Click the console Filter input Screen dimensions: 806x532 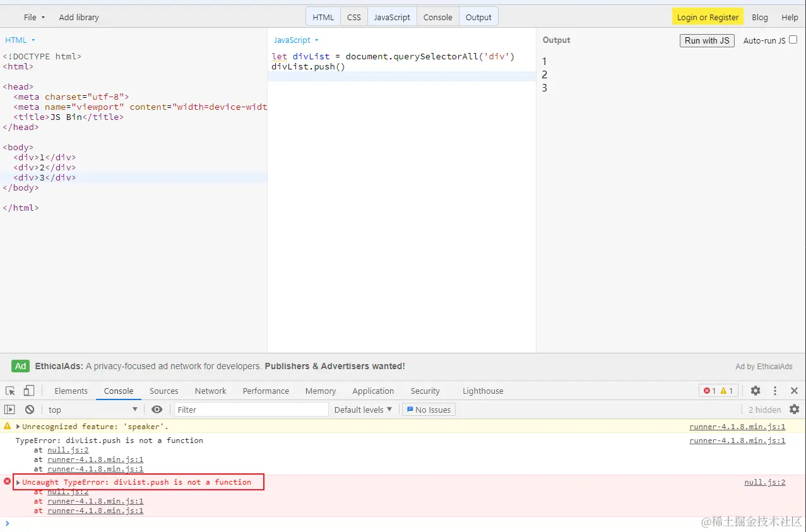(x=251, y=410)
